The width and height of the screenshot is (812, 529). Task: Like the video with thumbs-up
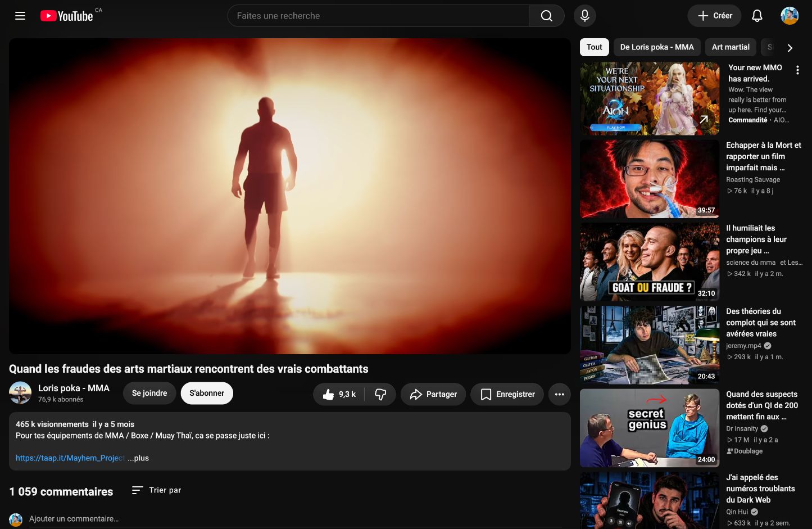[339, 394]
